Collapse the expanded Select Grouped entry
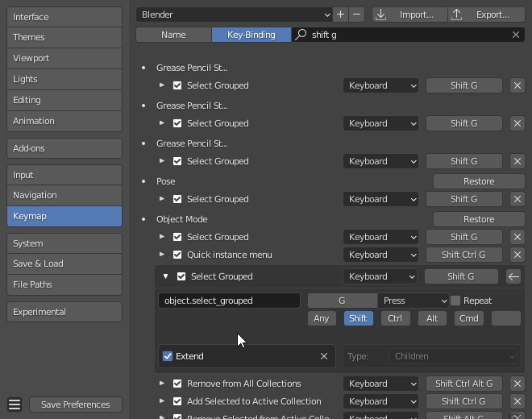 [165, 276]
